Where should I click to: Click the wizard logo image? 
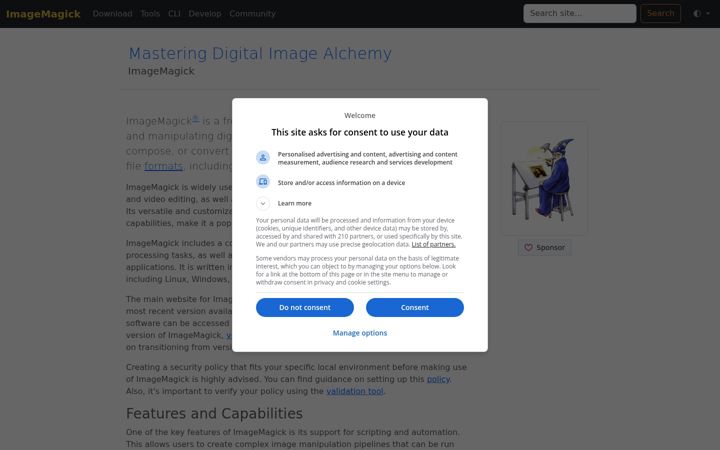(544, 179)
